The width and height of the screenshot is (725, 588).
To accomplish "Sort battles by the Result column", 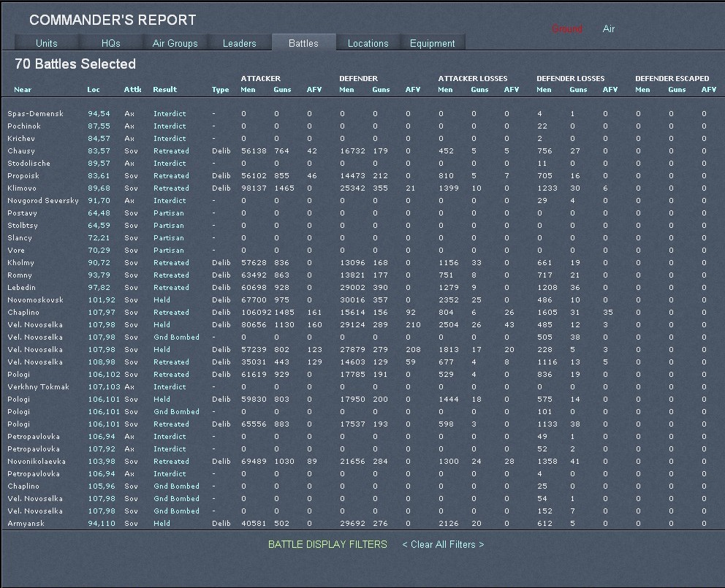I will tap(164, 90).
